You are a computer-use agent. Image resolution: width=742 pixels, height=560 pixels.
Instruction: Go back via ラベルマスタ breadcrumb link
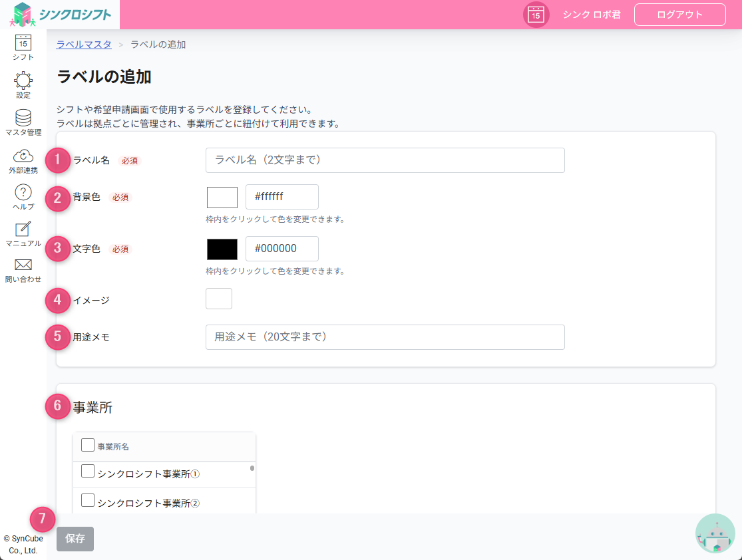tap(84, 45)
